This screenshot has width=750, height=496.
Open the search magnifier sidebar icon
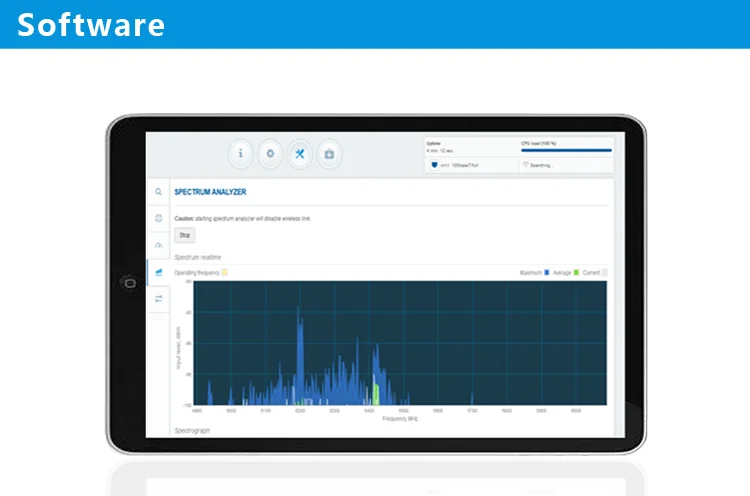point(158,192)
